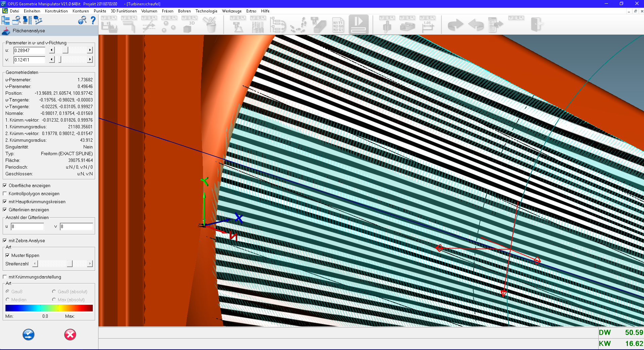
Task: Click the redo arrow toolbar icon
Action: click(x=456, y=25)
